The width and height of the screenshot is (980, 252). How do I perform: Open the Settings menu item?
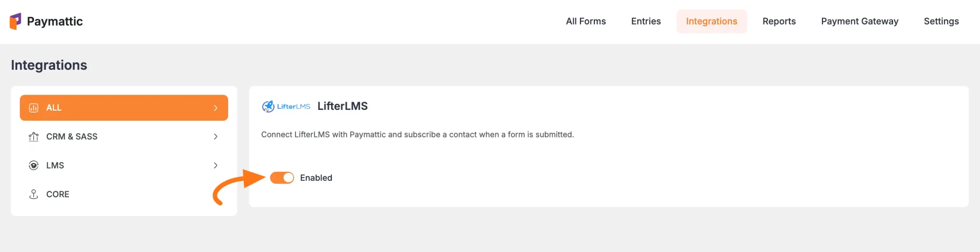(942, 21)
